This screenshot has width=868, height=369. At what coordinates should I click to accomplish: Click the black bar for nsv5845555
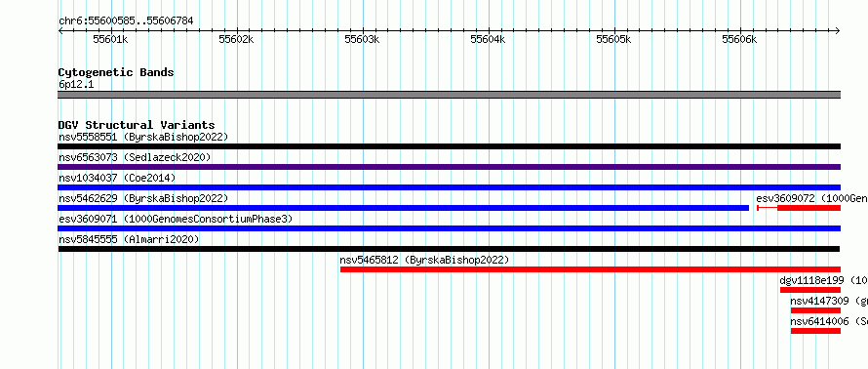(449, 249)
